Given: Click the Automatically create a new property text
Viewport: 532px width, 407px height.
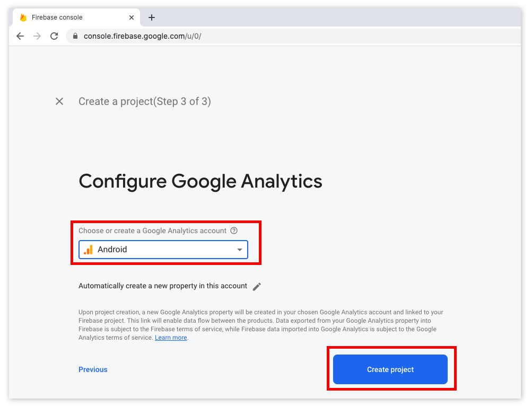Looking at the screenshot, I should [163, 286].
